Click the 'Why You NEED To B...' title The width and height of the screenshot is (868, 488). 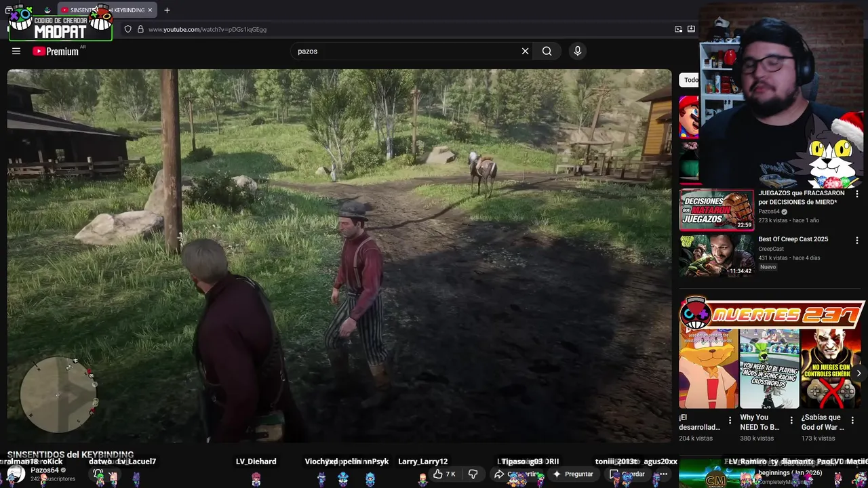click(x=760, y=422)
